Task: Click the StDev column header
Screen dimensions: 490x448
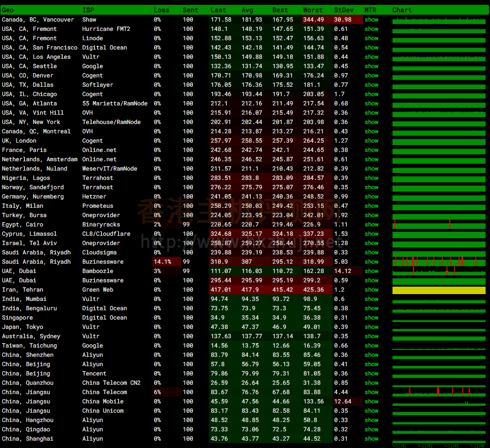Action: tap(344, 10)
